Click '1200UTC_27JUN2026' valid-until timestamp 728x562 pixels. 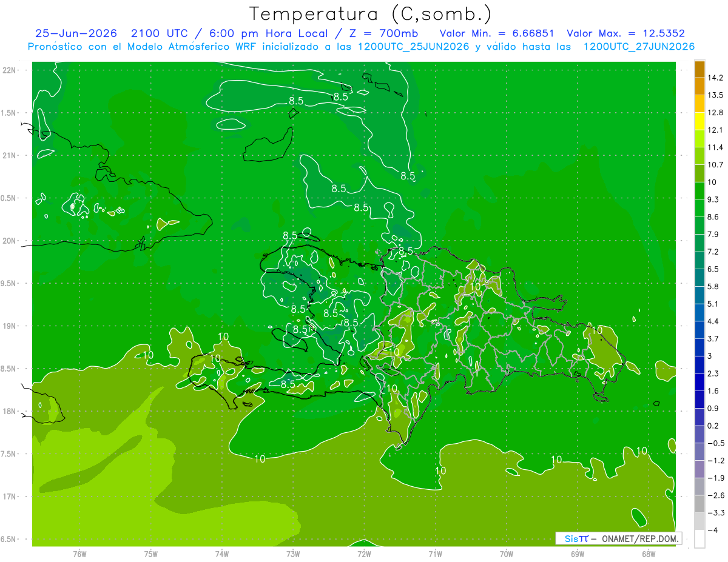tap(639, 47)
